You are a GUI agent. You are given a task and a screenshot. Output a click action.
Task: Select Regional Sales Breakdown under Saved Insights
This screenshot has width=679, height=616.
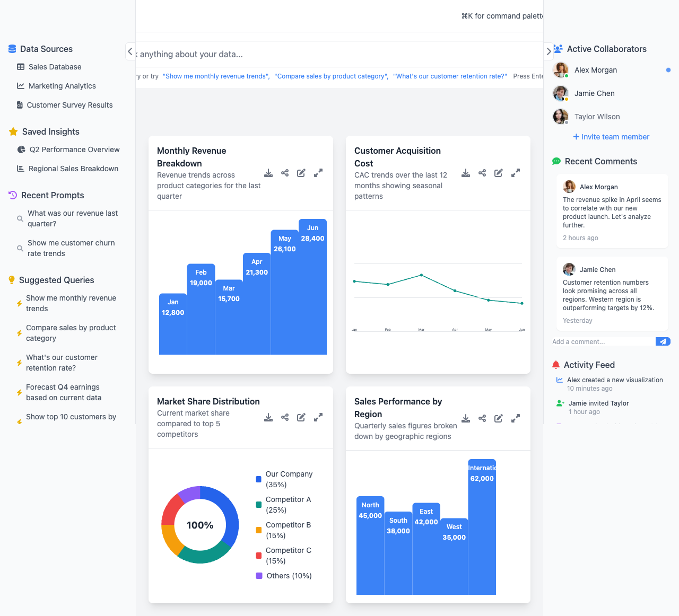click(x=73, y=169)
